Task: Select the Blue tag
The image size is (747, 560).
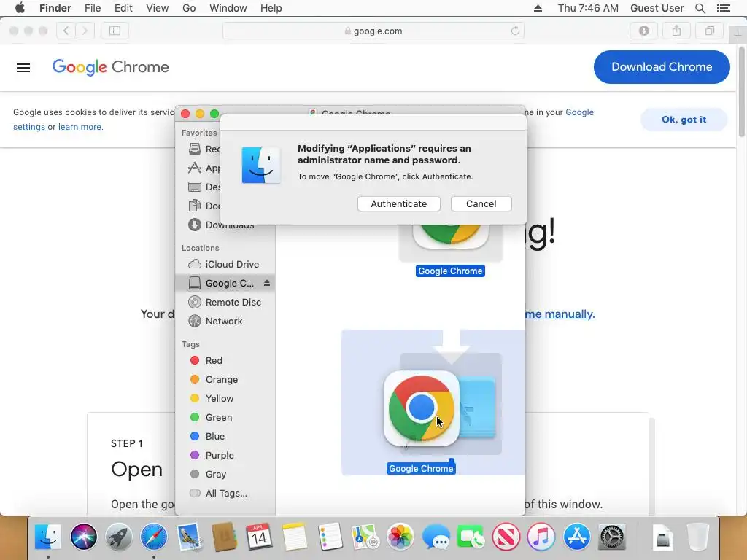Action: point(225,437)
